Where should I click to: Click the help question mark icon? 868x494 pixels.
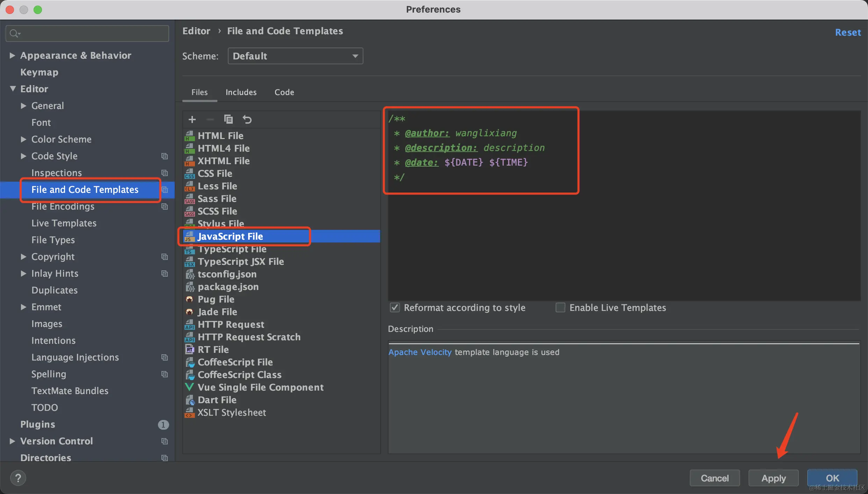pyautogui.click(x=18, y=478)
